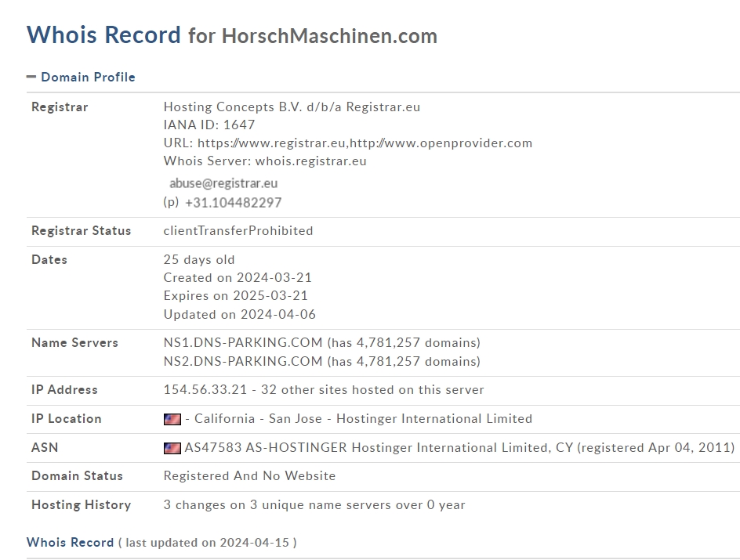This screenshot has height=560, width=740.
Task: Click the Registered And No Website status
Action: (x=249, y=476)
